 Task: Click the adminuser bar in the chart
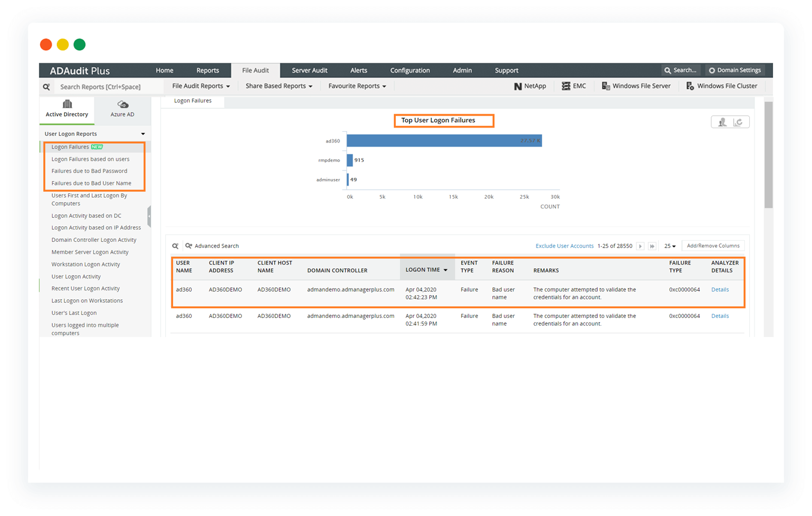347,180
